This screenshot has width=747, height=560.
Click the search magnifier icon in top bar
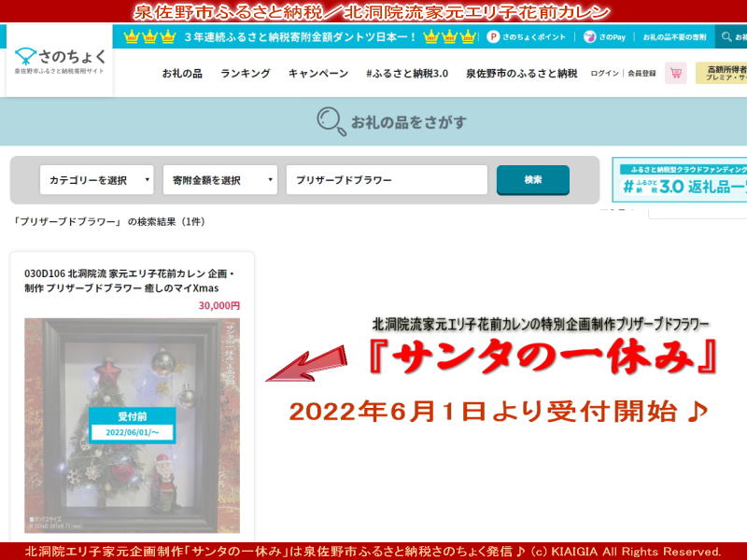(726, 36)
